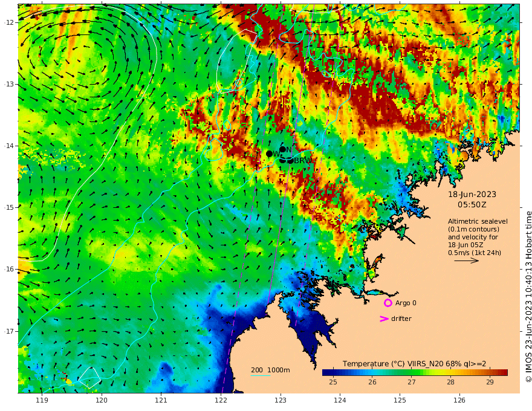532x411 pixels.
Task: Click the temperature color bar
Action: click(x=415, y=372)
